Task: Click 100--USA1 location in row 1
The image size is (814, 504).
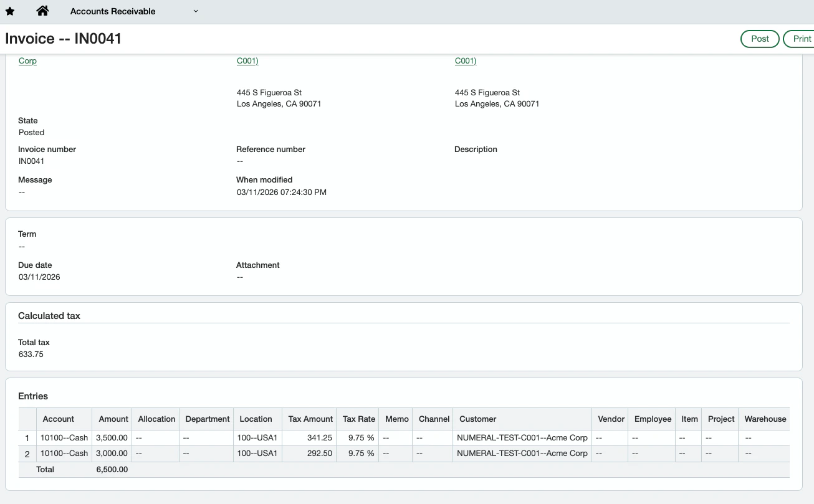Action: (x=257, y=438)
